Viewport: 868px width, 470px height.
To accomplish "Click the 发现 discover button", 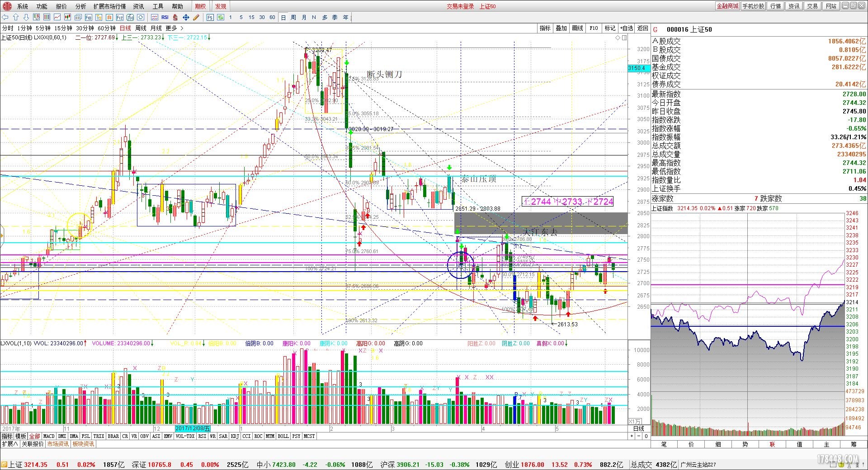I will click(221, 6).
